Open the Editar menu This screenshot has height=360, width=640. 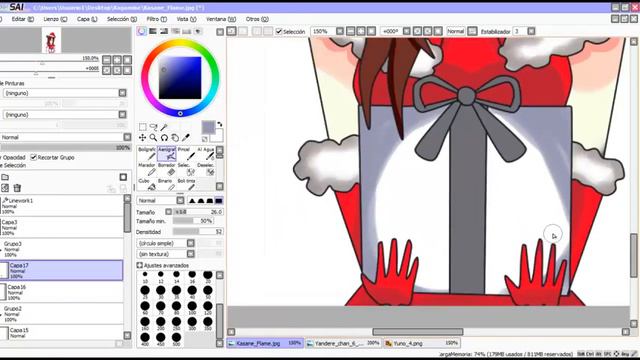23,19
